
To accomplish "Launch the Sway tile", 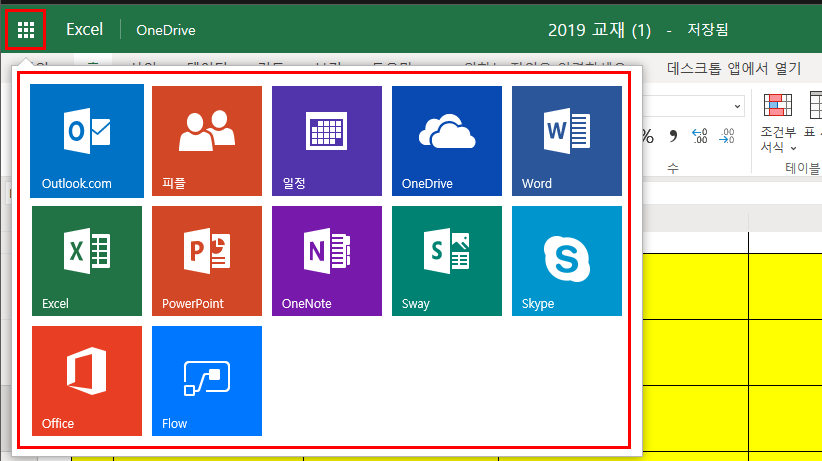I will click(447, 261).
